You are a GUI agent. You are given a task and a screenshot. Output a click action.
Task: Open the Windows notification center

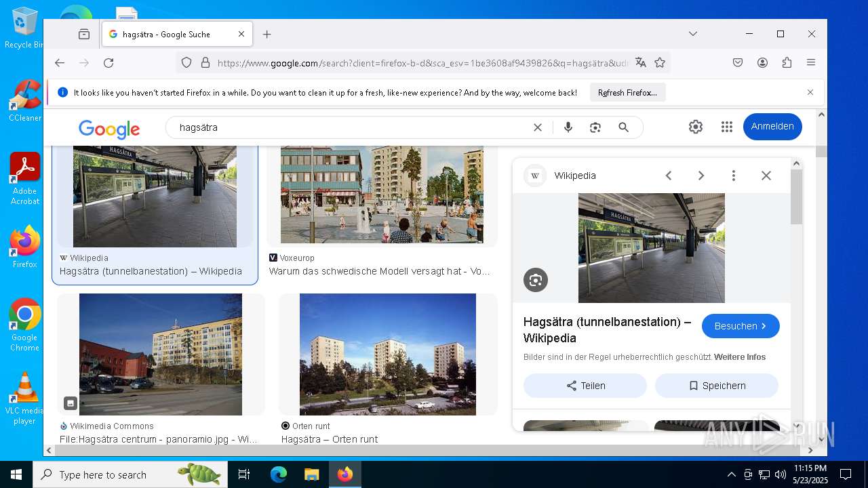coord(846,474)
